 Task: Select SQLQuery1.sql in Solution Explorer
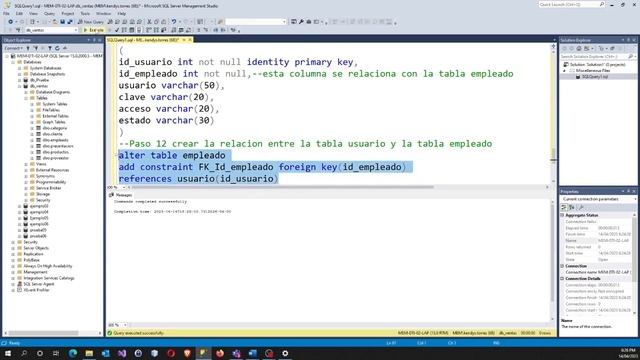tap(594, 77)
